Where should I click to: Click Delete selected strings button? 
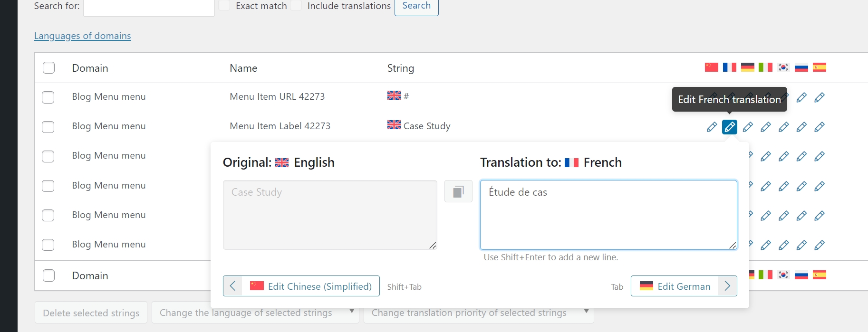(91, 313)
